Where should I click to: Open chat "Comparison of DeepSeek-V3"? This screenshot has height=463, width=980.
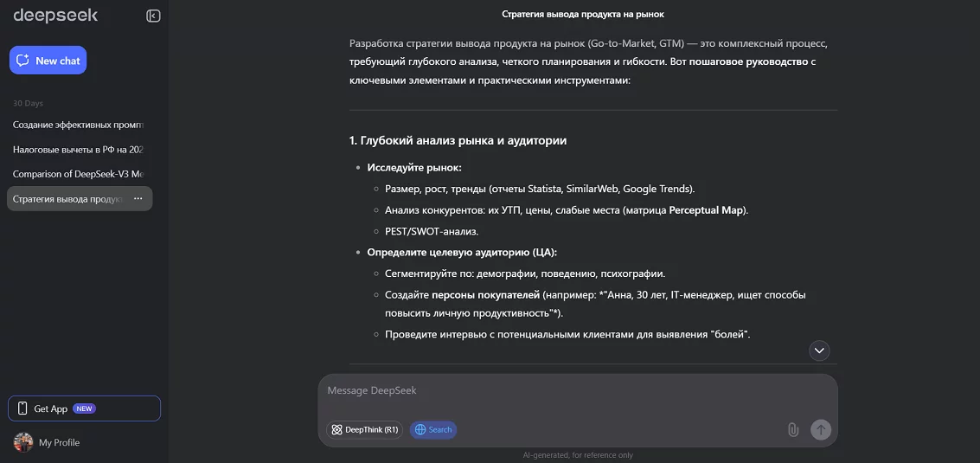click(80, 174)
